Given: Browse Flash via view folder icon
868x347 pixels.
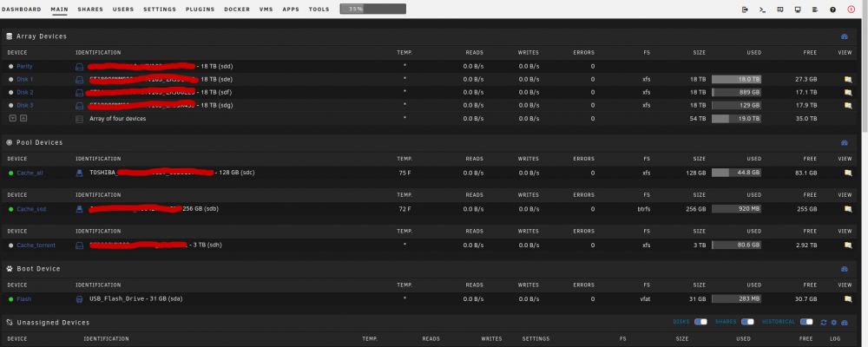Looking at the screenshot, I should (847, 298).
